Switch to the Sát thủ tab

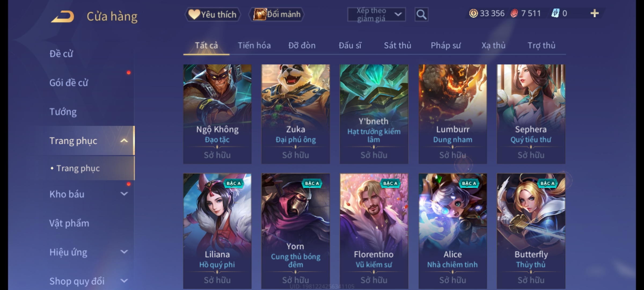tap(397, 45)
